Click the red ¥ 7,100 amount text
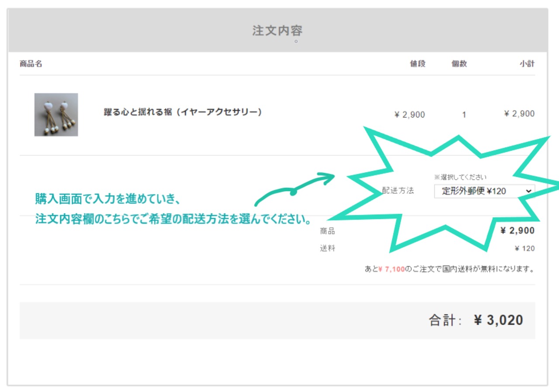The height and width of the screenshot is (392, 559). coord(392,269)
